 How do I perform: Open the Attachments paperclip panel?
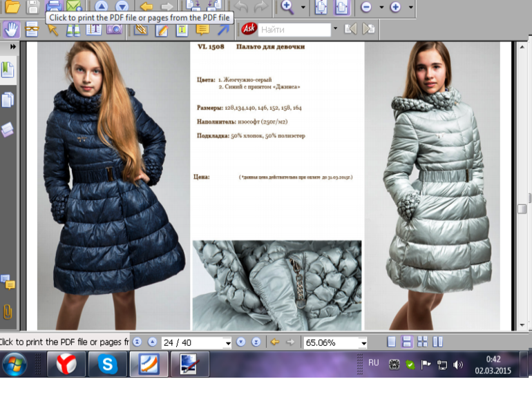coord(8,312)
